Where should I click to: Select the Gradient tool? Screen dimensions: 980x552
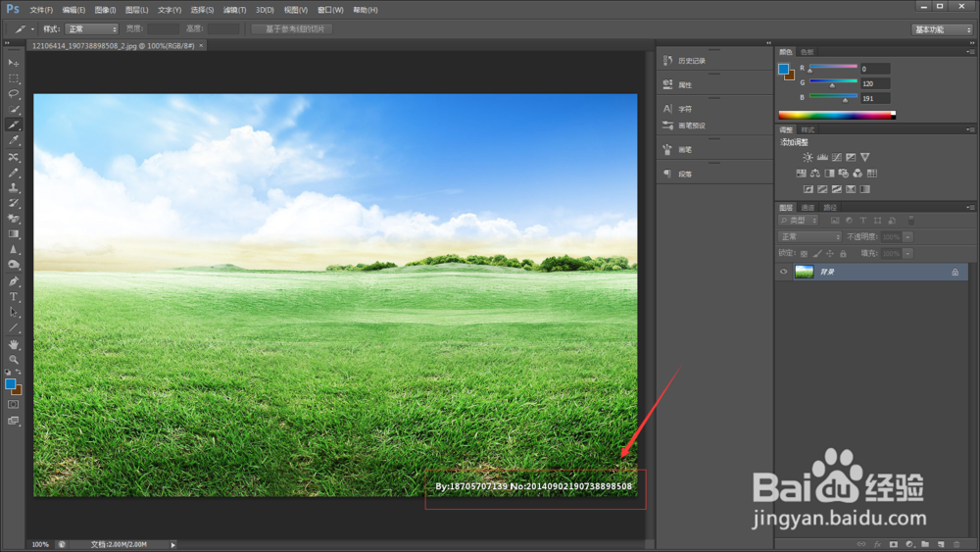(x=13, y=233)
